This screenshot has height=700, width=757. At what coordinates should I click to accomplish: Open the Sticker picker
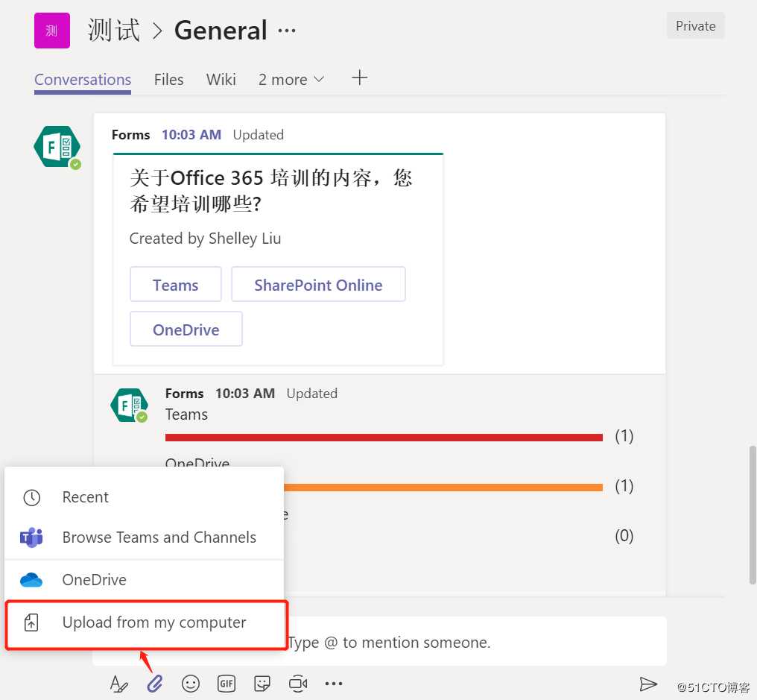[x=262, y=684]
